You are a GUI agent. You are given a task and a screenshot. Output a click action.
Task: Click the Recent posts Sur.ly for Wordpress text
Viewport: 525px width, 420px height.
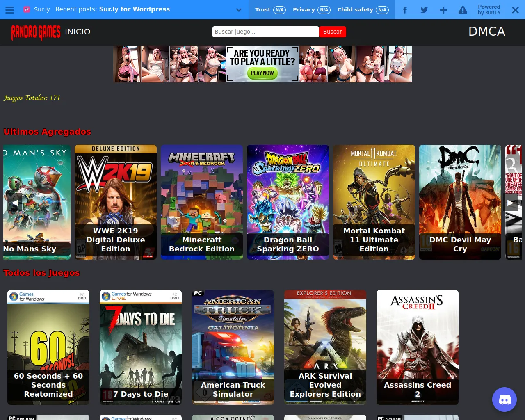point(112,9)
